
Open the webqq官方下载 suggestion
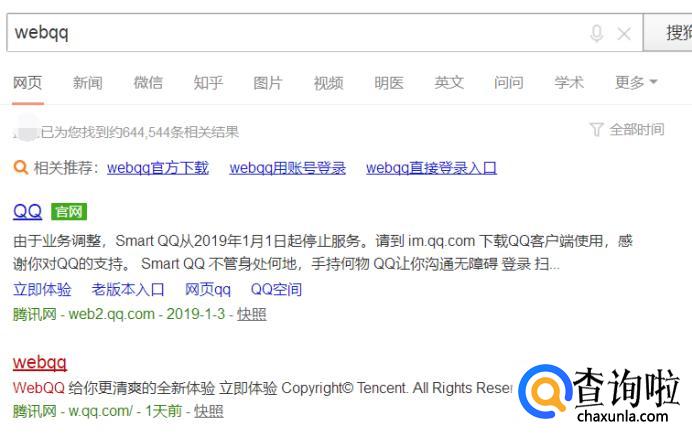[x=158, y=168]
